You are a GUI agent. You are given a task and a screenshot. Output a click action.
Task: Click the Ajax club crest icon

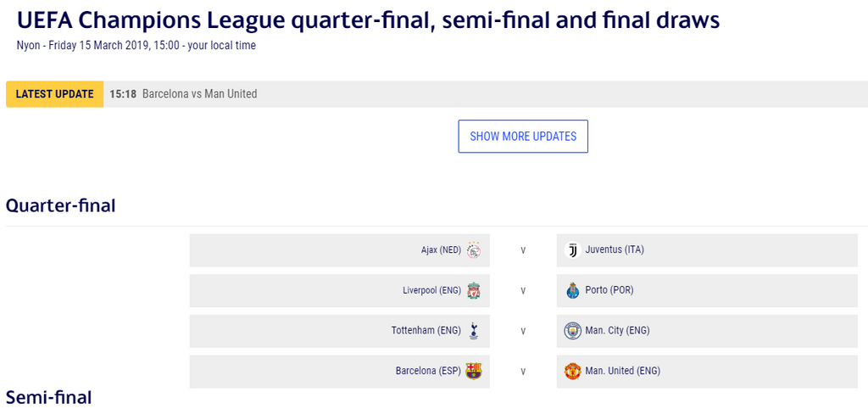[x=474, y=250]
